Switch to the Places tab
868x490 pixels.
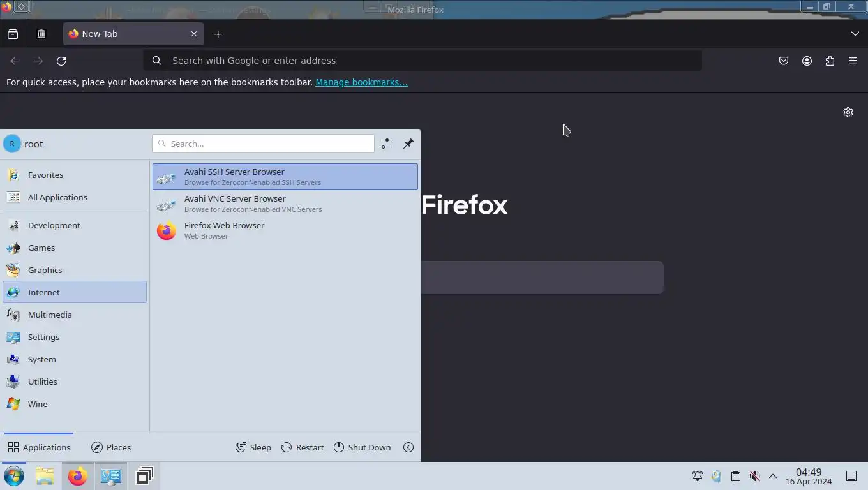tap(111, 447)
